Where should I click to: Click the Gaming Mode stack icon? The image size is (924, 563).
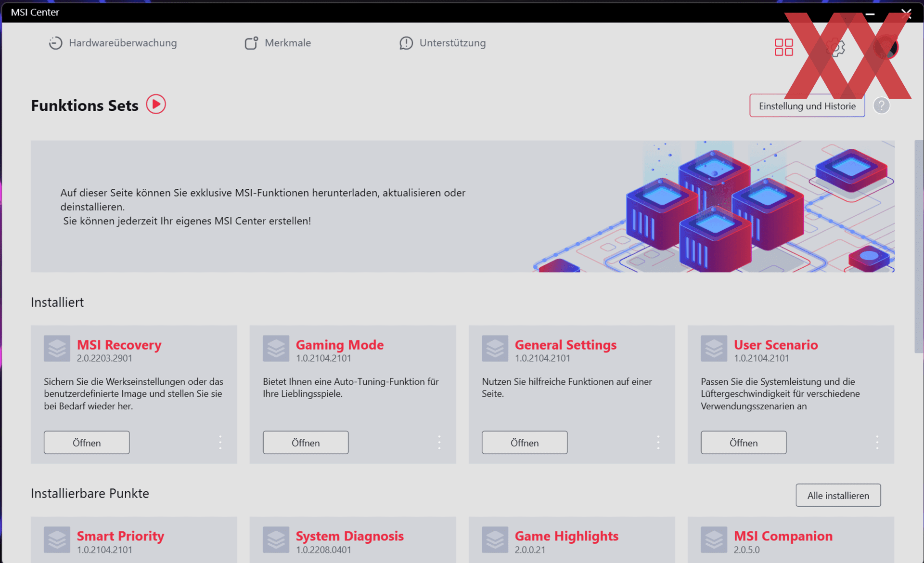coord(276,348)
